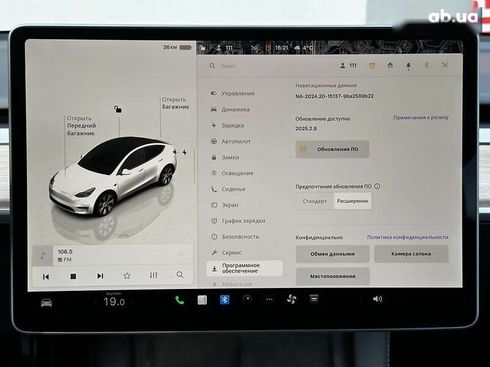This screenshot has width=490, height=367.
Task: Open the white app icon next to phone
Action: (x=202, y=300)
